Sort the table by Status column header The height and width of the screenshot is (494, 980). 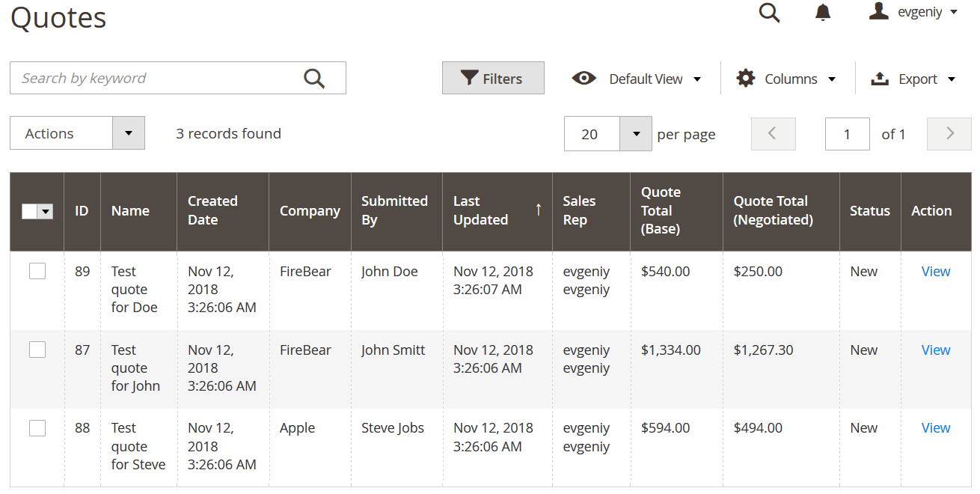869,211
